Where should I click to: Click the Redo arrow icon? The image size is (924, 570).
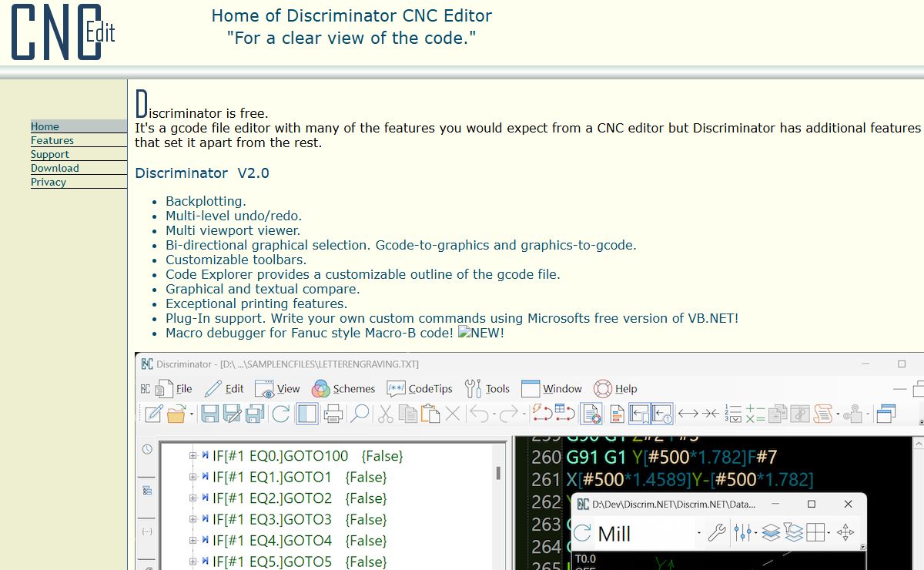[x=508, y=414]
